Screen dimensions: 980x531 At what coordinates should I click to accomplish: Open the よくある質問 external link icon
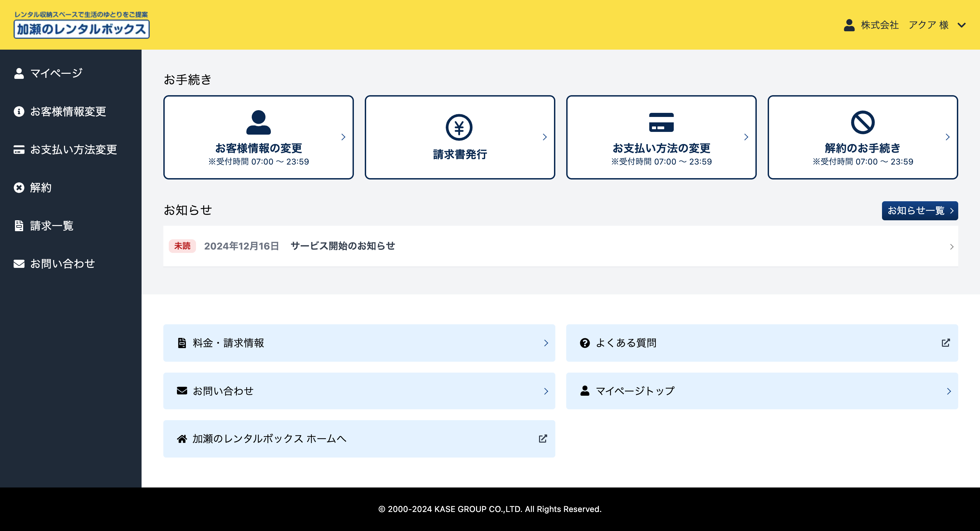(x=945, y=343)
